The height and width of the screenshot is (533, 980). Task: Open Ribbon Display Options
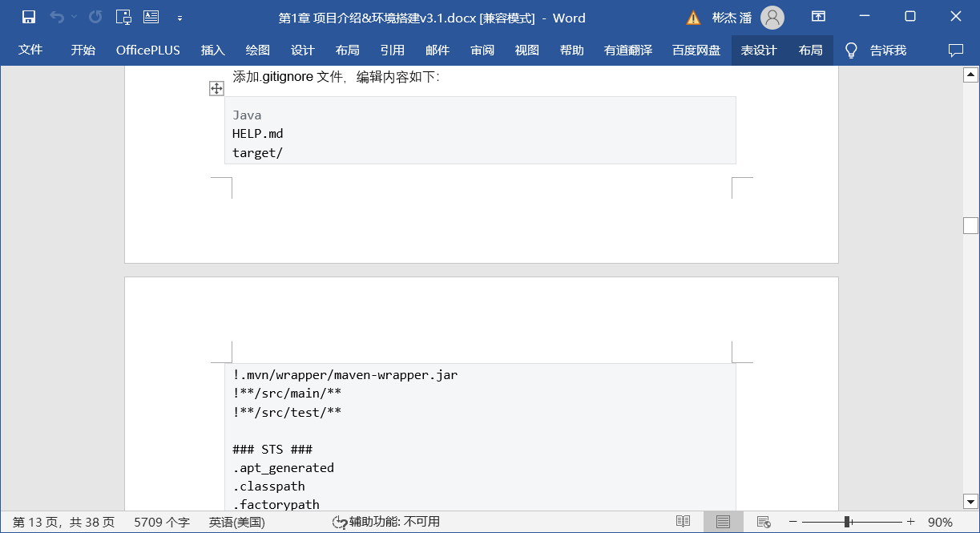tap(818, 17)
